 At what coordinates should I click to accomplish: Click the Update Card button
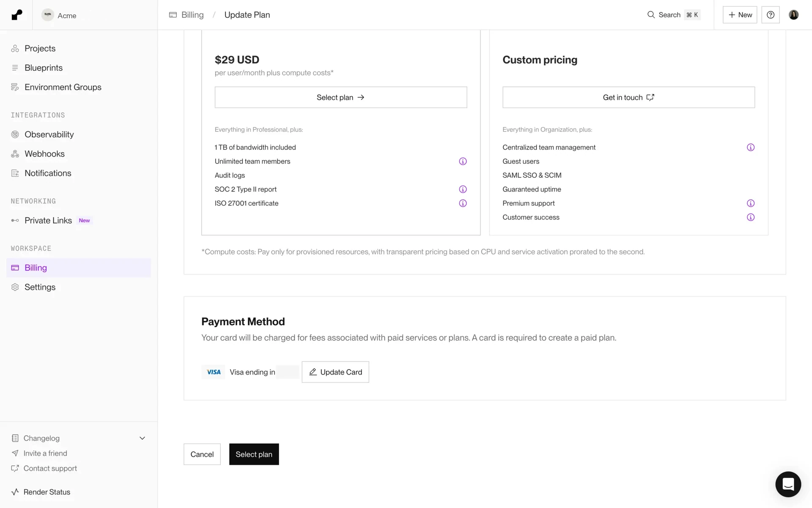tap(335, 372)
